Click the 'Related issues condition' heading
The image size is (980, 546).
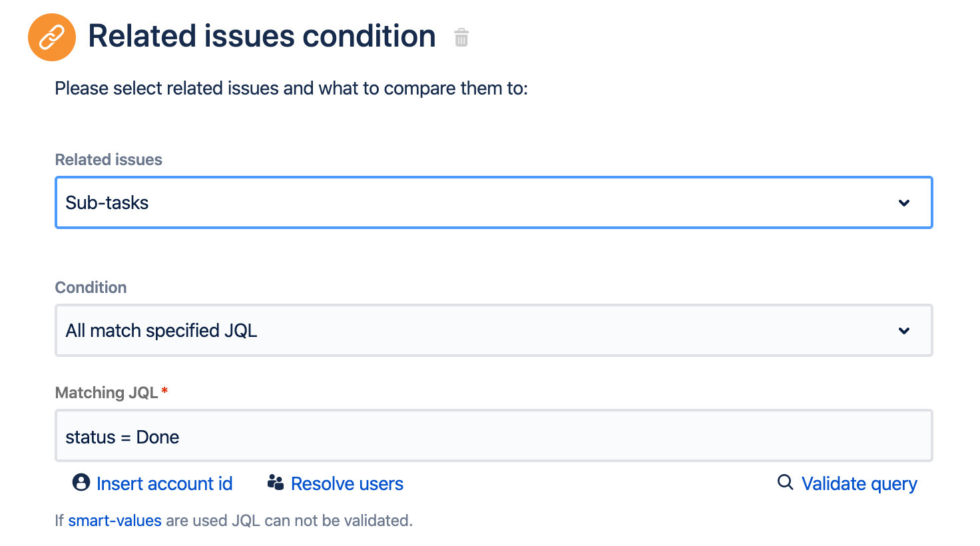(262, 37)
